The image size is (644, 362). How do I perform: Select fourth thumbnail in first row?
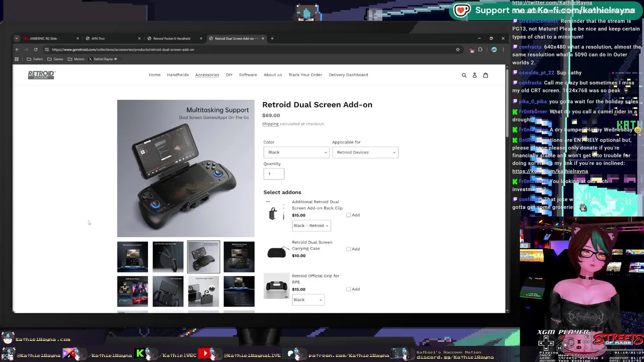coord(239,256)
